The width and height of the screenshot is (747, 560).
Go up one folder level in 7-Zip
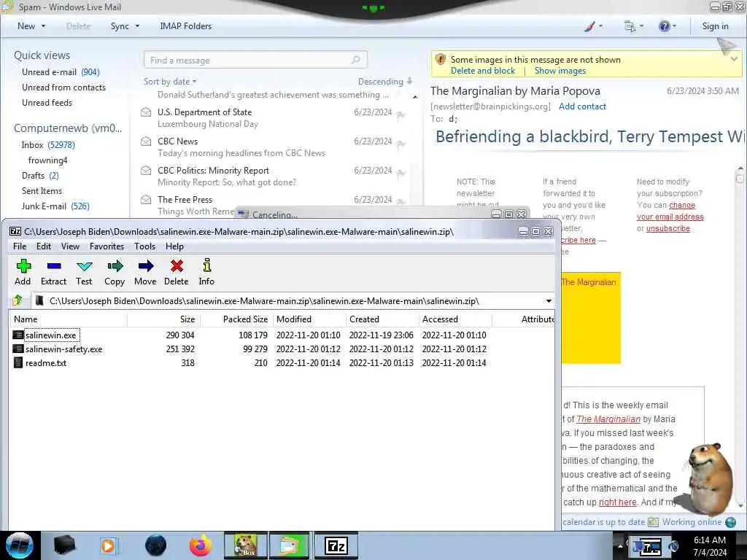[x=18, y=300]
